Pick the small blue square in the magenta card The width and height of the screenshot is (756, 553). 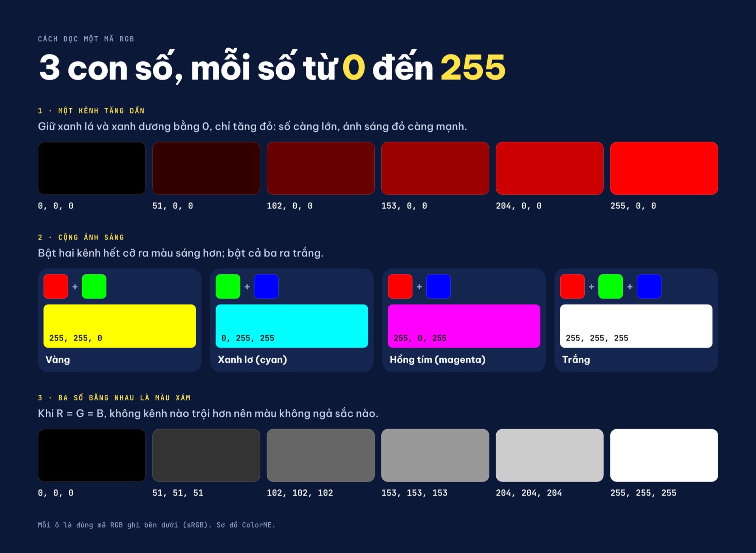point(438,286)
